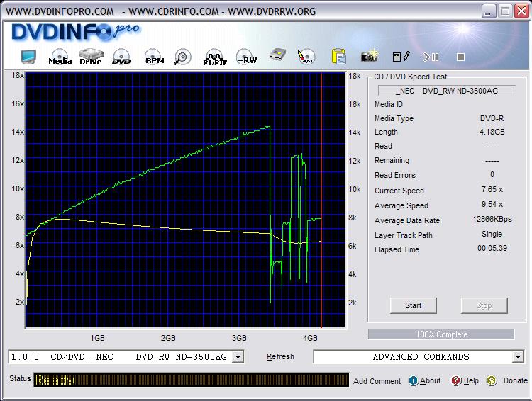Open the +RW tool
532x401 pixels.
(x=247, y=57)
